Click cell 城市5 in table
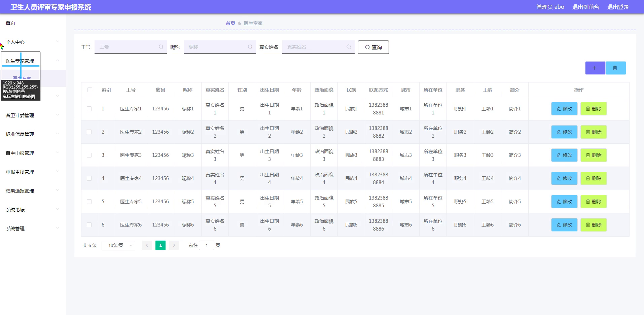Viewport: 644px width, 315px height. [x=406, y=202]
